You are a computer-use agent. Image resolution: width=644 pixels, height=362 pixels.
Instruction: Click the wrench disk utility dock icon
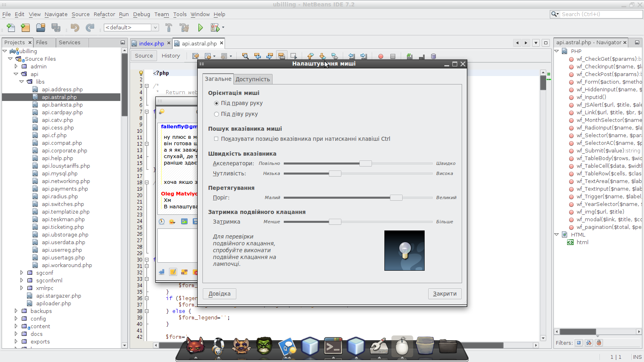379,346
